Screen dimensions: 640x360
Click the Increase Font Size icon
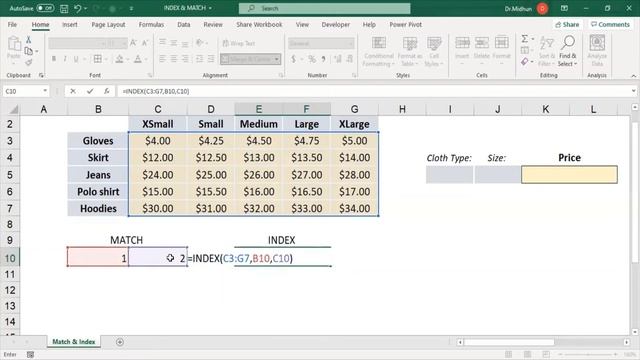tap(133, 43)
